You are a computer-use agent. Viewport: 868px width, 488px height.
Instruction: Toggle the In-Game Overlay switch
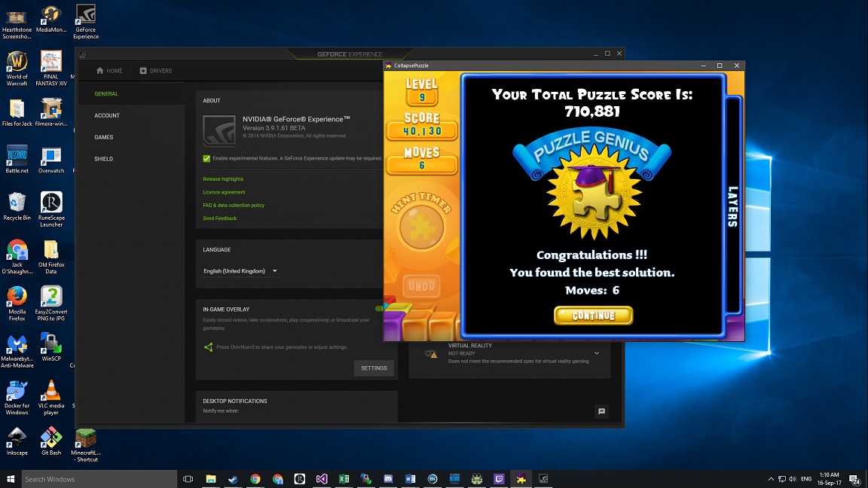(x=381, y=309)
